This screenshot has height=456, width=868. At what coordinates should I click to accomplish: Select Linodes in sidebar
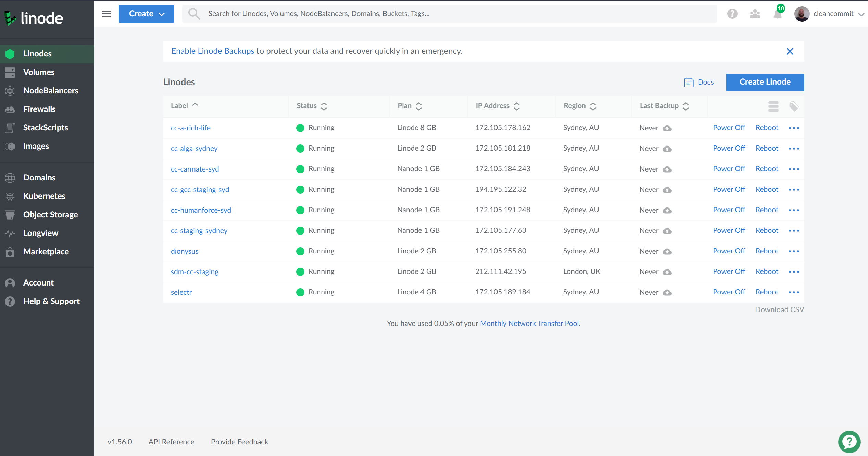pos(47,54)
